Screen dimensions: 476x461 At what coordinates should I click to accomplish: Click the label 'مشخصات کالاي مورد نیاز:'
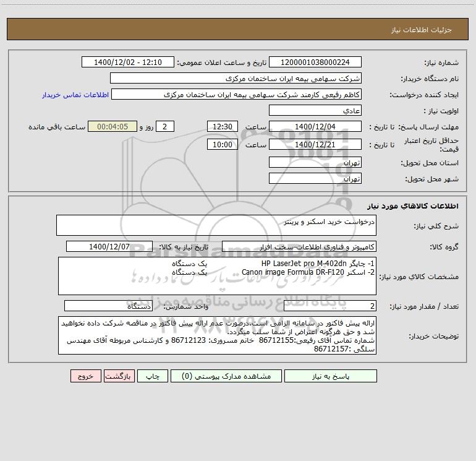419,277
